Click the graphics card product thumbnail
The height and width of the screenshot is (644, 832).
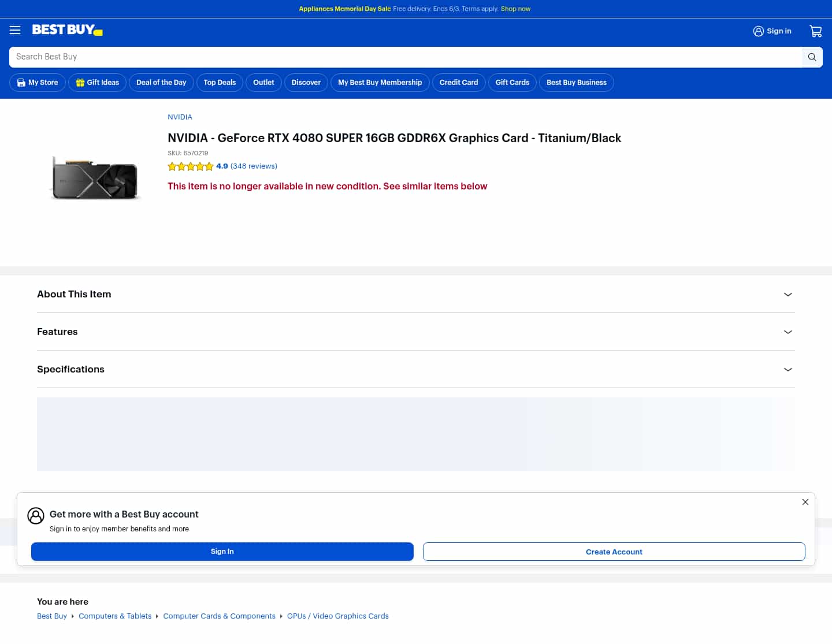[95, 178]
